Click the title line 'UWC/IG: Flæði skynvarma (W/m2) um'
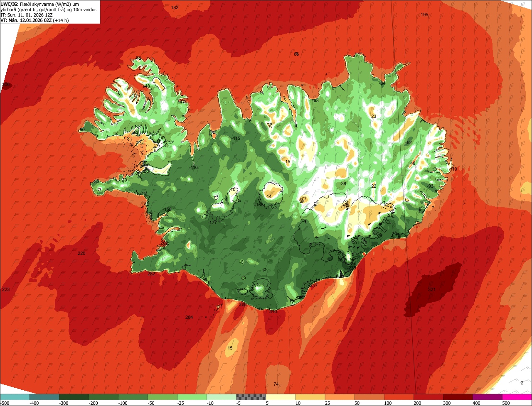 (40, 4)
